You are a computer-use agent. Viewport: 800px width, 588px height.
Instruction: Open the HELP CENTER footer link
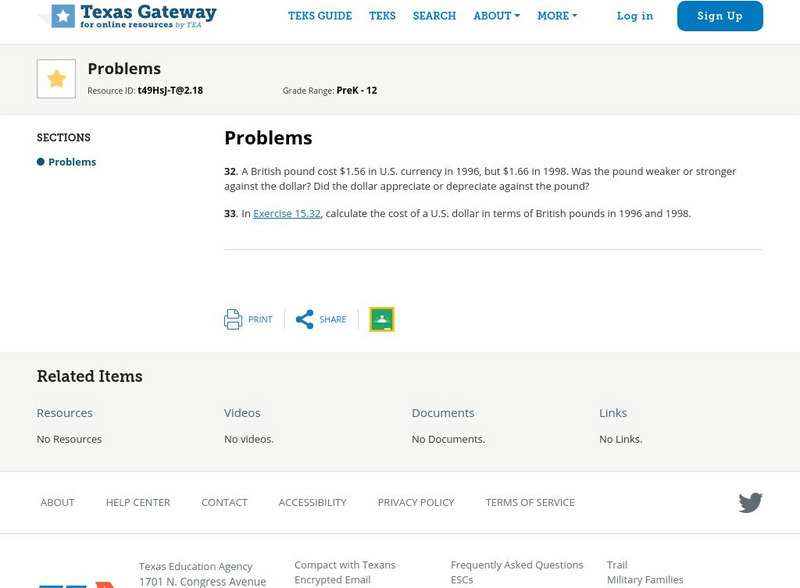click(139, 502)
